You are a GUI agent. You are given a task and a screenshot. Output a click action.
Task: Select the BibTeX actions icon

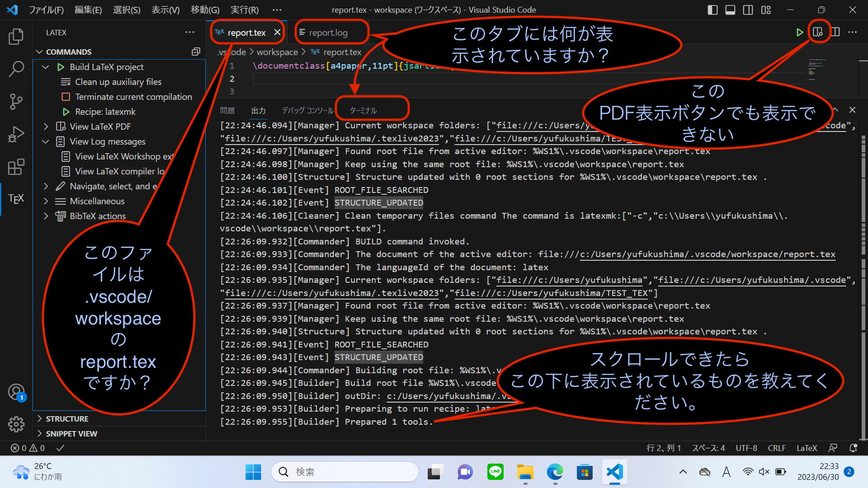pos(60,216)
